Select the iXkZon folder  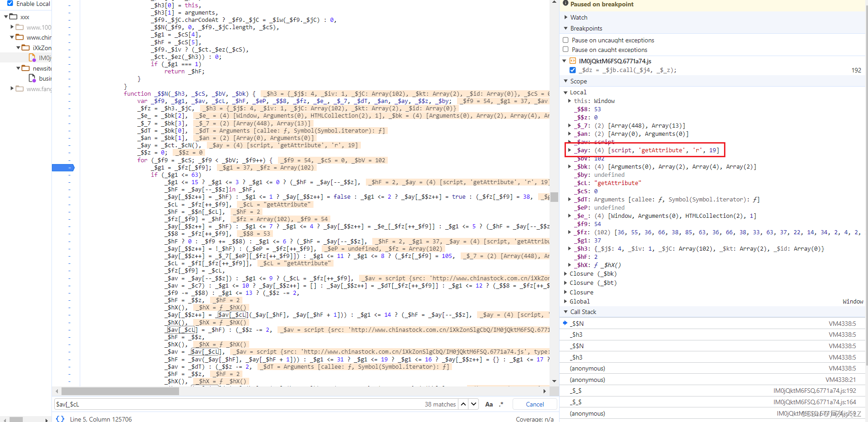click(x=41, y=47)
